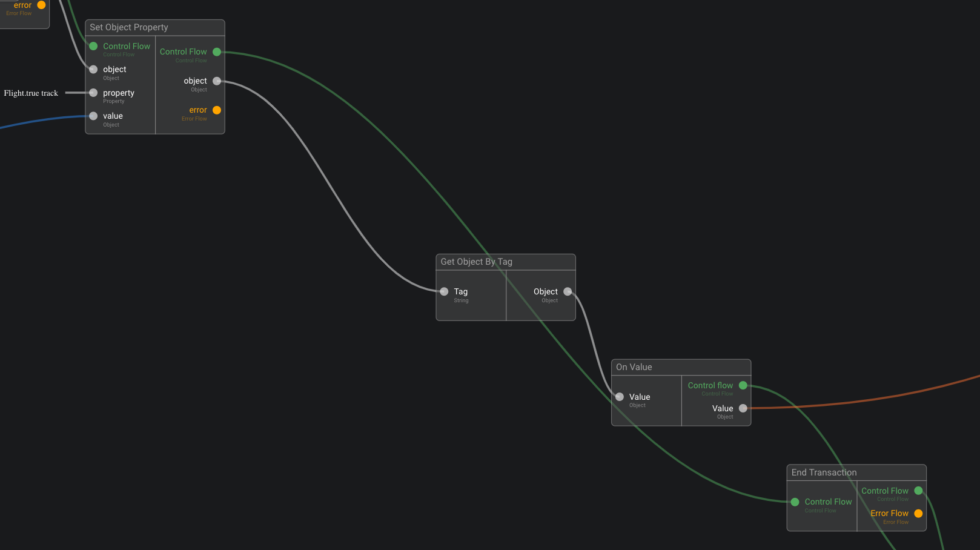Click the Control flow output port on On Value
Viewport: 980px width, 550px height.
tap(743, 385)
